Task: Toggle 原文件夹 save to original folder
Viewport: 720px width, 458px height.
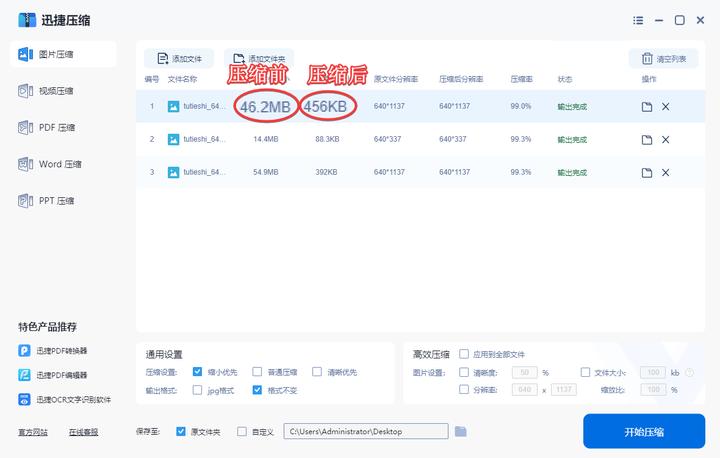Action: [181, 431]
